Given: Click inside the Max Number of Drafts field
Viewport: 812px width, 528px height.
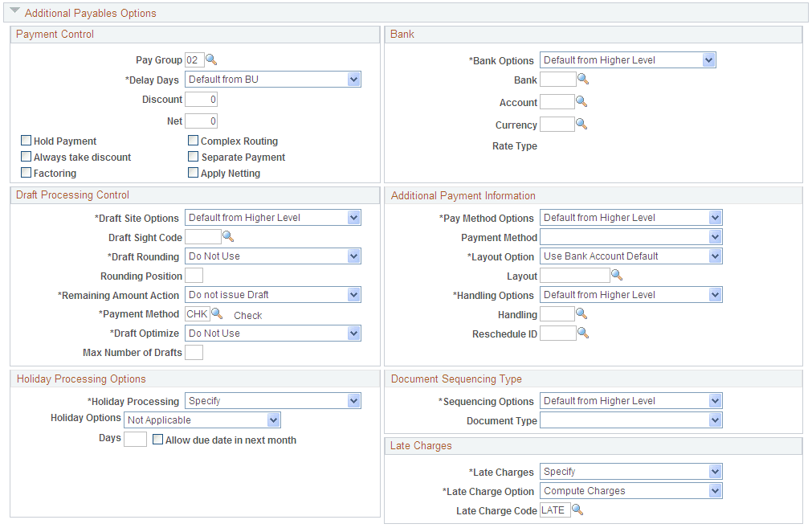Looking at the screenshot, I should (x=194, y=352).
